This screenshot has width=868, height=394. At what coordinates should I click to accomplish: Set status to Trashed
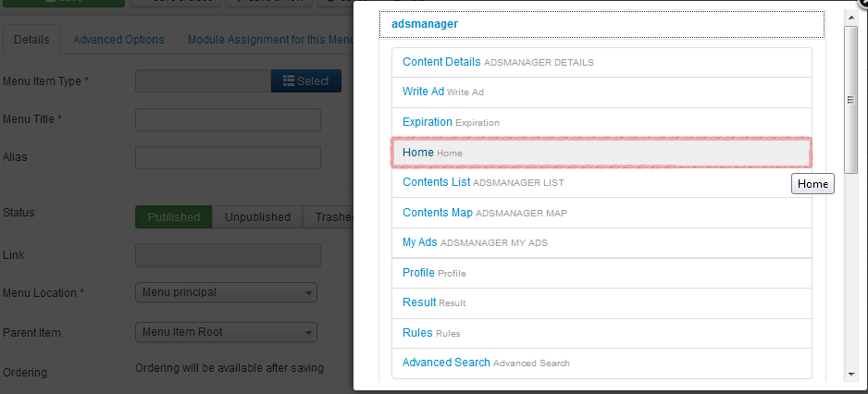click(x=329, y=217)
